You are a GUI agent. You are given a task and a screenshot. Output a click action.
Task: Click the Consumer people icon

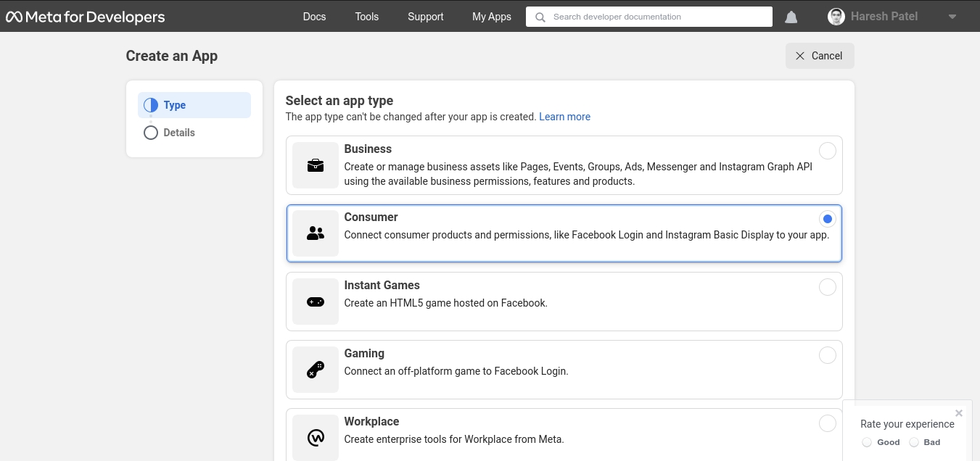[316, 233]
